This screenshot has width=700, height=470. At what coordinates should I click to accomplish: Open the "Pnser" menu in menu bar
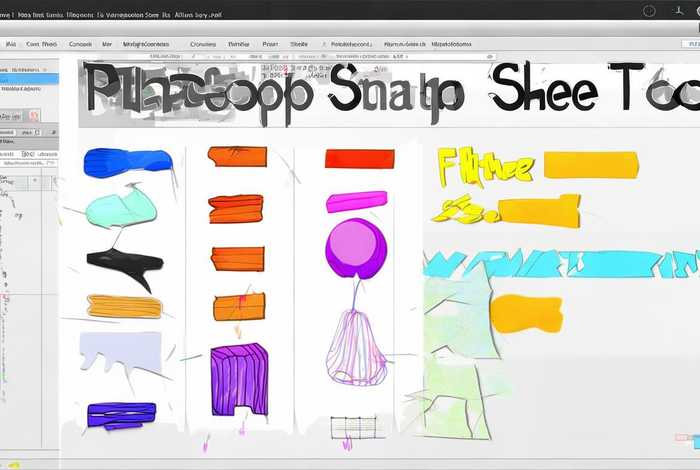tap(270, 45)
